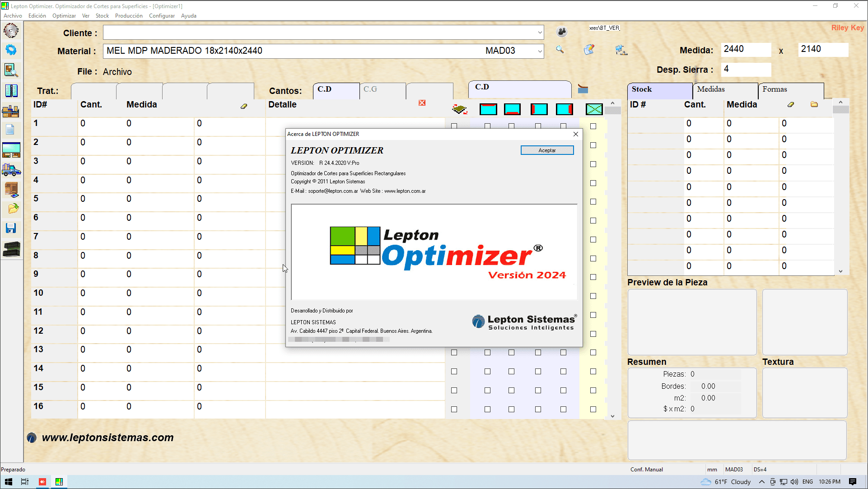Viewport: 868px width, 489px height.
Task: Visit the www.leptonsistemas.com link
Action: [x=107, y=437]
